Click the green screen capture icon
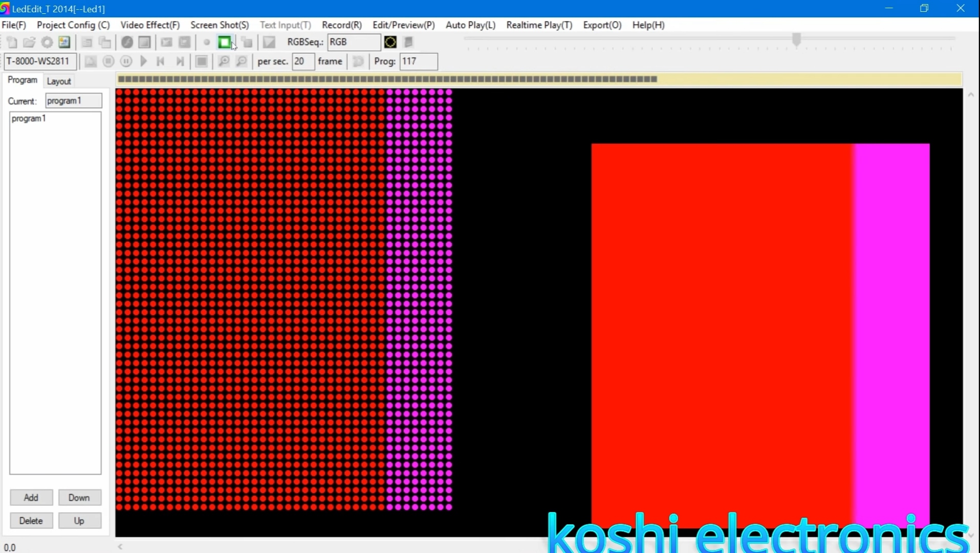The width and height of the screenshot is (980, 553). coord(225,42)
